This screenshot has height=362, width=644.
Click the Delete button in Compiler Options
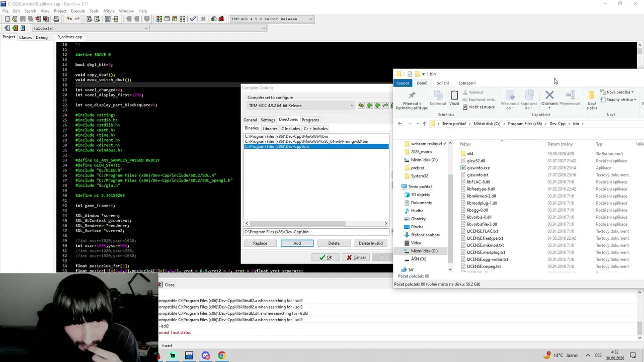pos(334,243)
